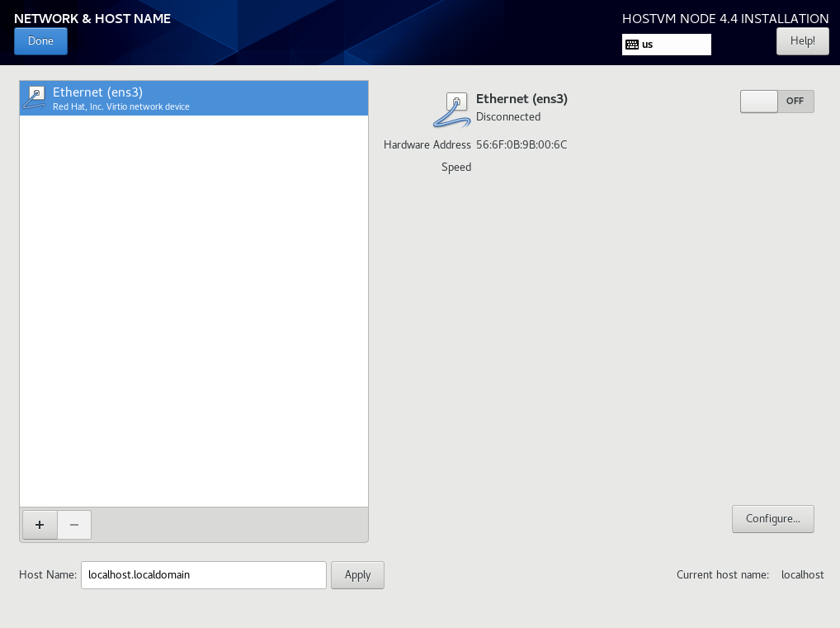Click the minus icon to remove the selected device
This screenshot has width=840, height=628.
coord(74,525)
